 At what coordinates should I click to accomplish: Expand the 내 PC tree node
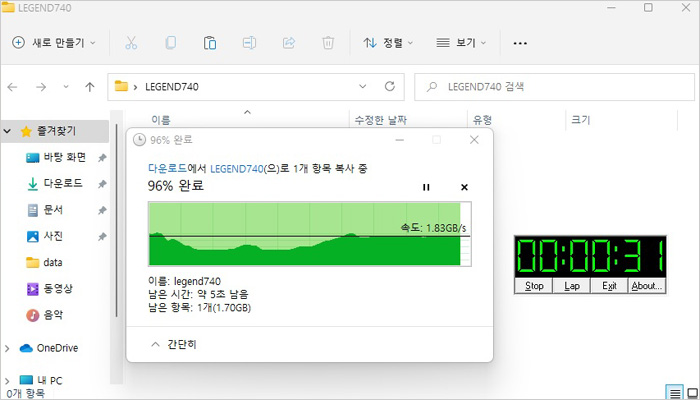(7, 381)
